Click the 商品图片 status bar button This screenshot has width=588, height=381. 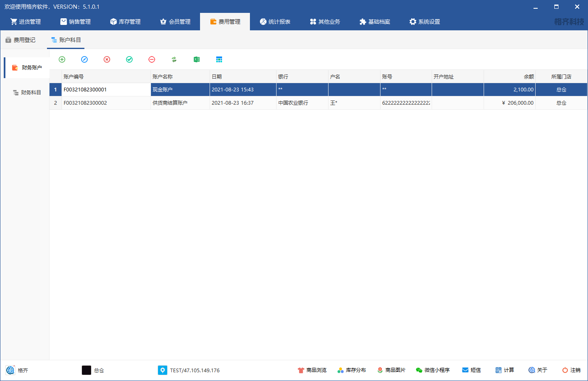391,370
